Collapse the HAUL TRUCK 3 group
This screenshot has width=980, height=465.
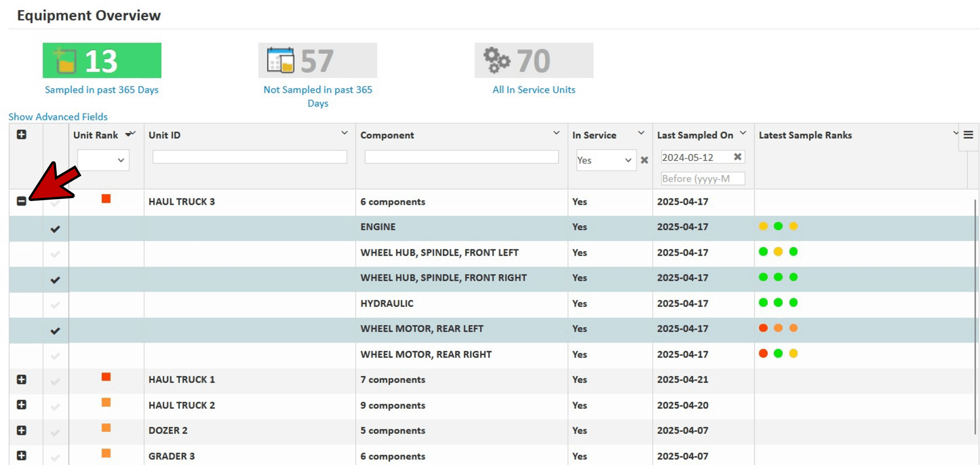pos(21,201)
